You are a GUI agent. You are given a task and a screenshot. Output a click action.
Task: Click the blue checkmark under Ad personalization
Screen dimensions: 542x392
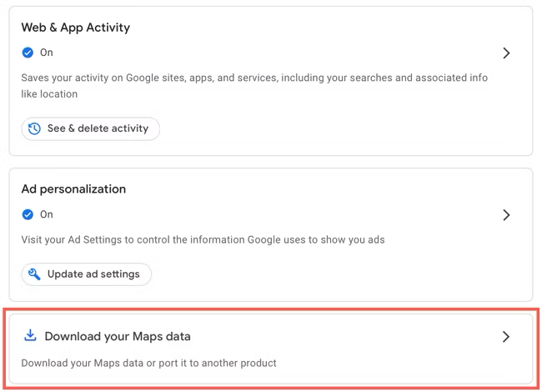point(28,214)
